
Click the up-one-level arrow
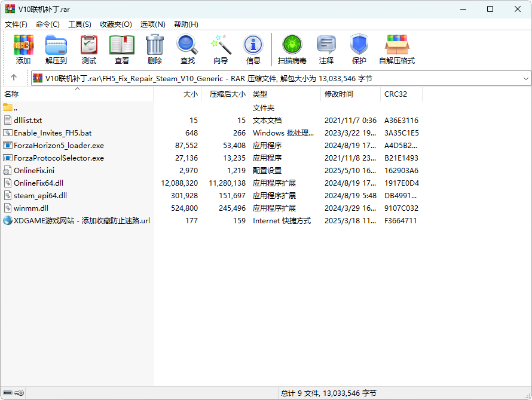[13, 78]
